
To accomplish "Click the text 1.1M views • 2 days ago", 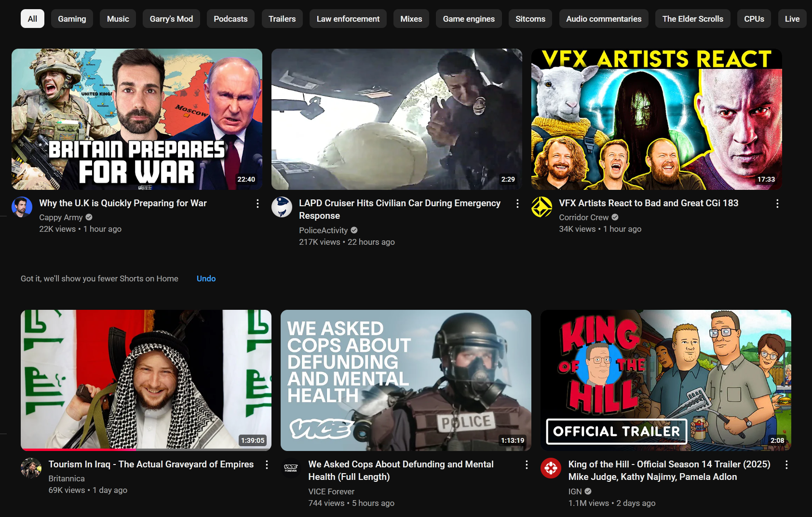I will pos(611,503).
